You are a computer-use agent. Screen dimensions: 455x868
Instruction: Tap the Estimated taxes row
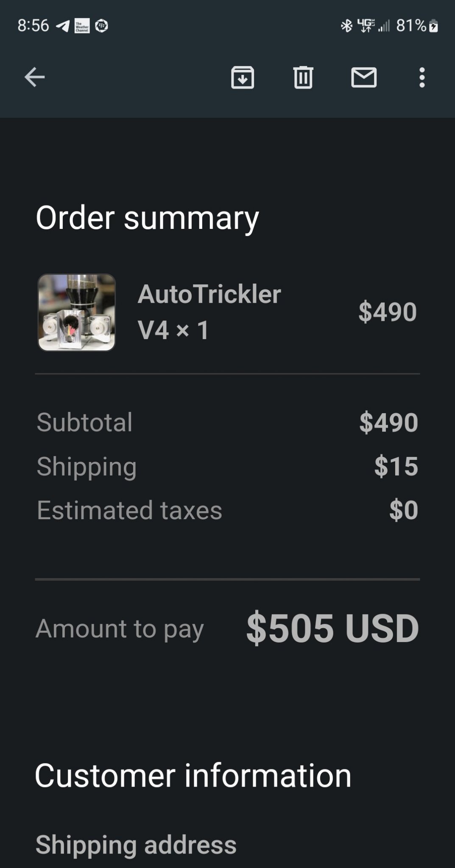click(227, 510)
